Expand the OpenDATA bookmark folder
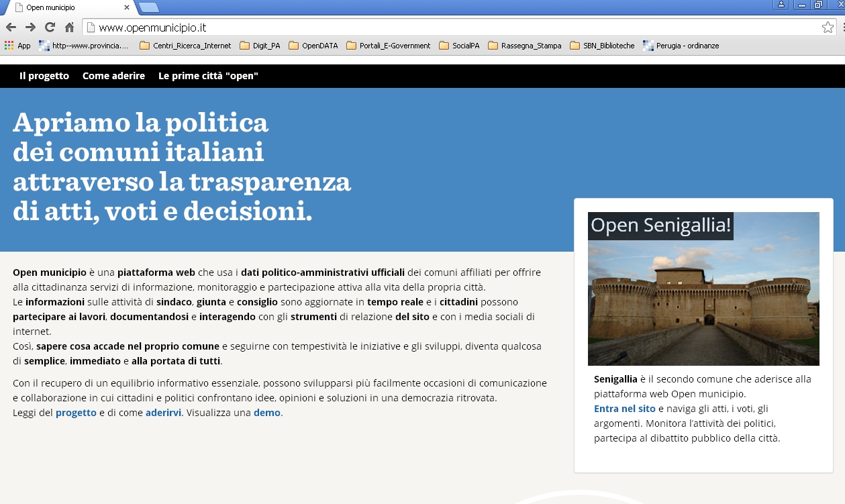The image size is (845, 504). (x=315, y=46)
